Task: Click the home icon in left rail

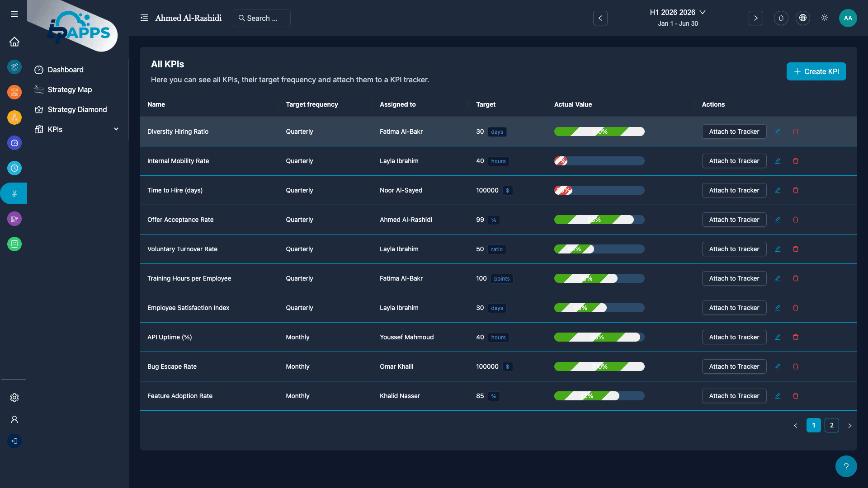Action: pos(14,42)
